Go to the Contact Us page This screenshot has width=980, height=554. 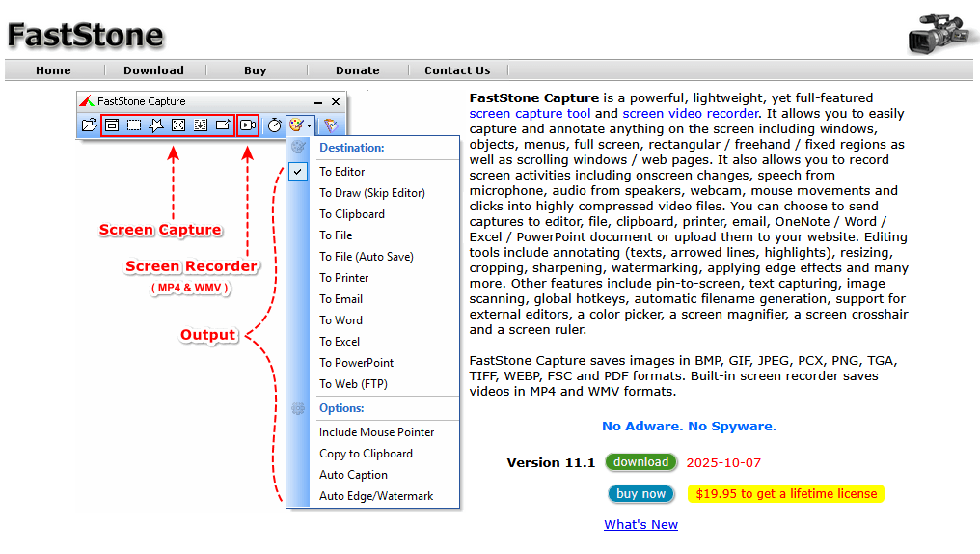tap(457, 70)
